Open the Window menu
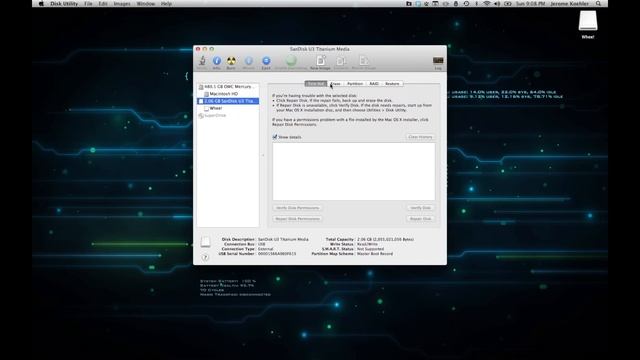 click(146, 4)
